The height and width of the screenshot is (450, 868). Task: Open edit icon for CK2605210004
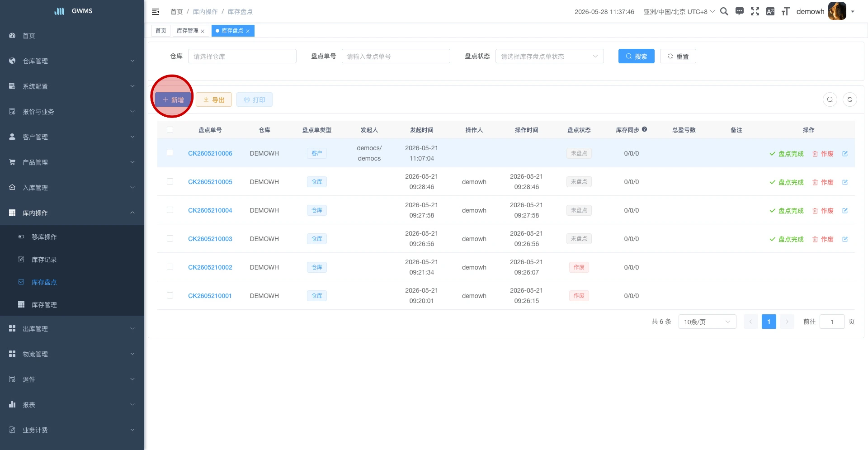(x=845, y=211)
